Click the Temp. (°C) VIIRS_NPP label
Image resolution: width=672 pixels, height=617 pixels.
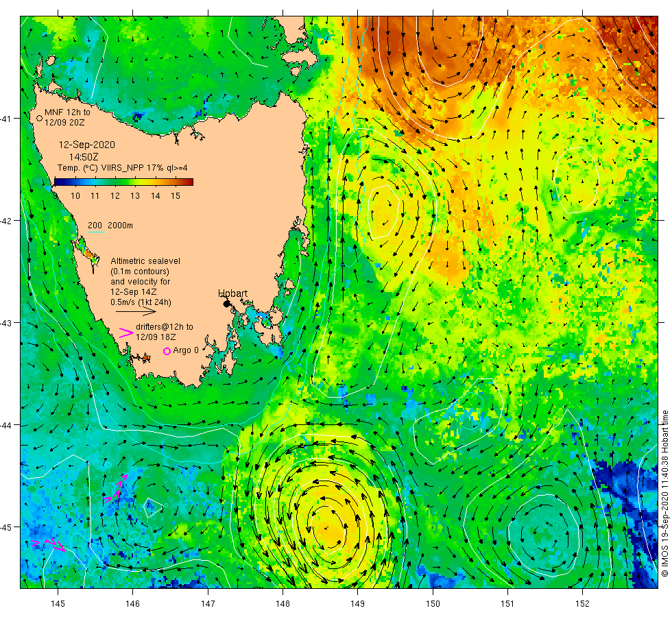coord(123,168)
